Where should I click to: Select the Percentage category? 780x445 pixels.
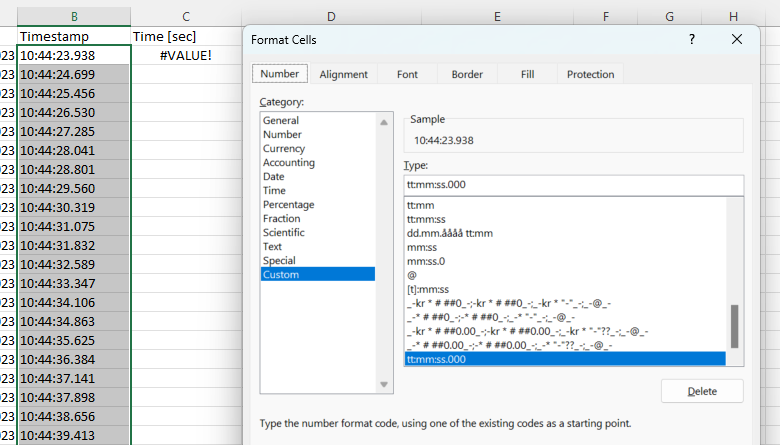318,204
